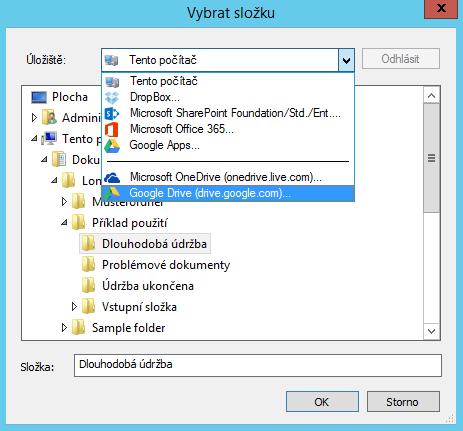This screenshot has width=463, height=431.
Task: Collapse the Příklad použití node
Action: pyautogui.click(x=64, y=222)
